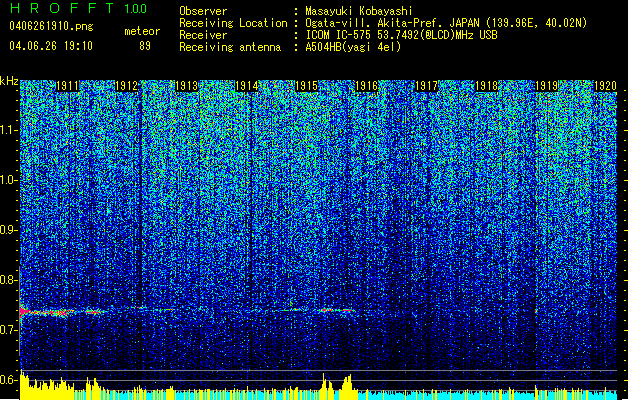
Task: Click the 0.9 kHz frequency tick label
Action: coord(9,230)
